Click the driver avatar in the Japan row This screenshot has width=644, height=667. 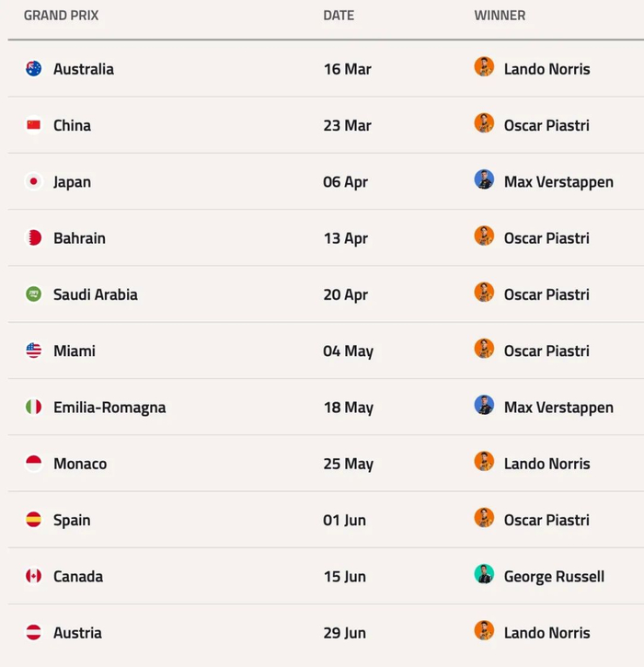484,179
